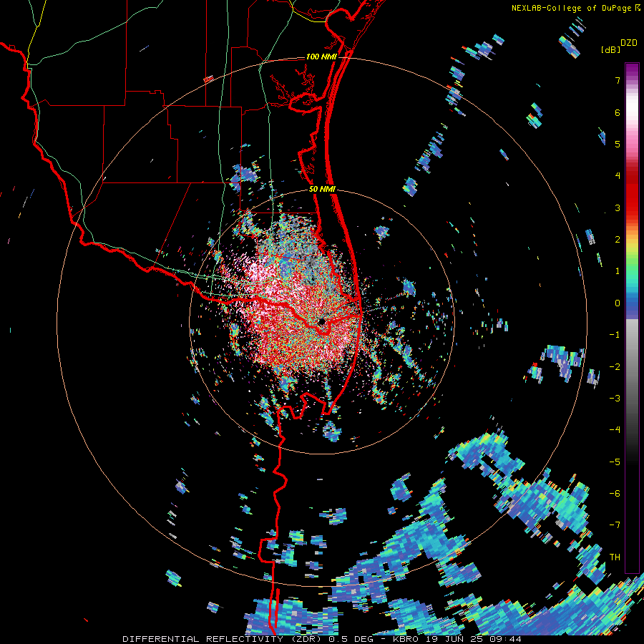
Task: Click the 3 tick label on color scale
Action: 618,208
